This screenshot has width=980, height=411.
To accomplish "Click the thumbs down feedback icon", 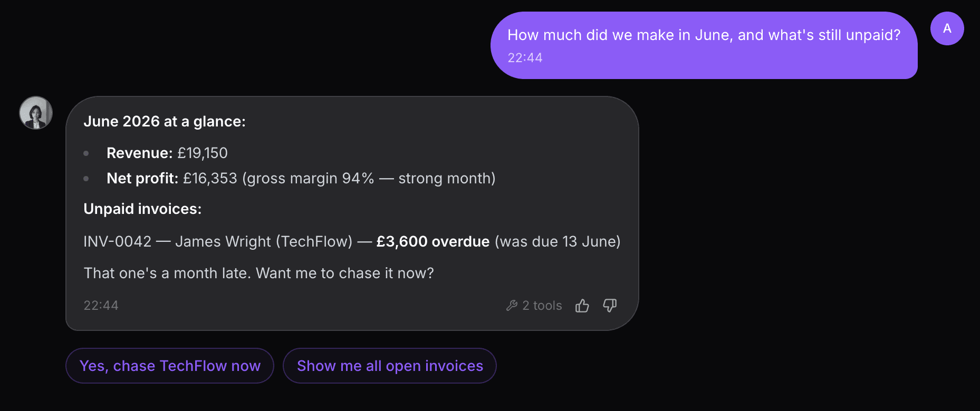I will coord(610,306).
